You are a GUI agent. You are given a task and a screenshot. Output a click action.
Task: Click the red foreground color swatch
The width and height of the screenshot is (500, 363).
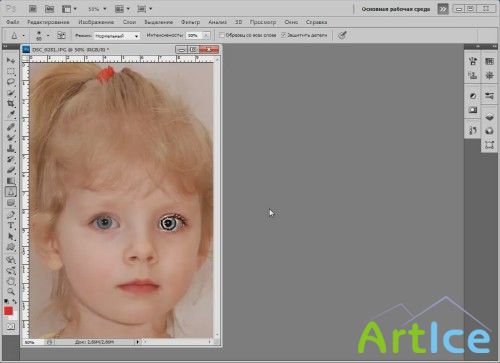[8, 311]
